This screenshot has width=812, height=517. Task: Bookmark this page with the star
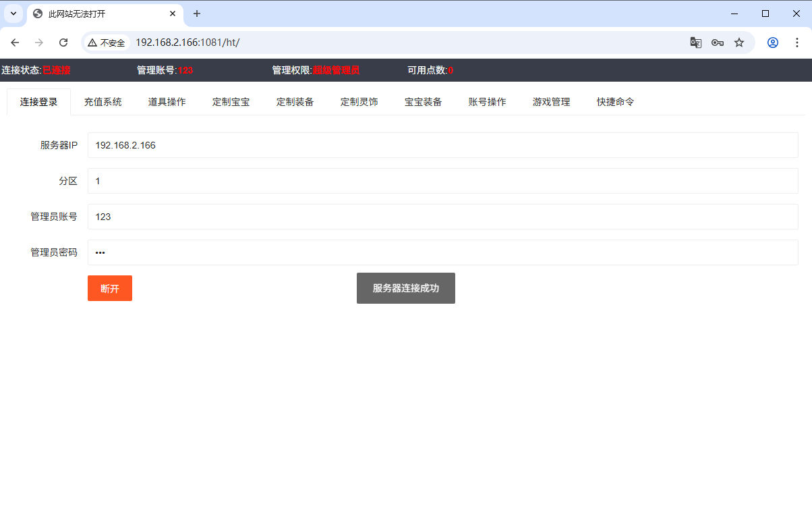(x=739, y=43)
